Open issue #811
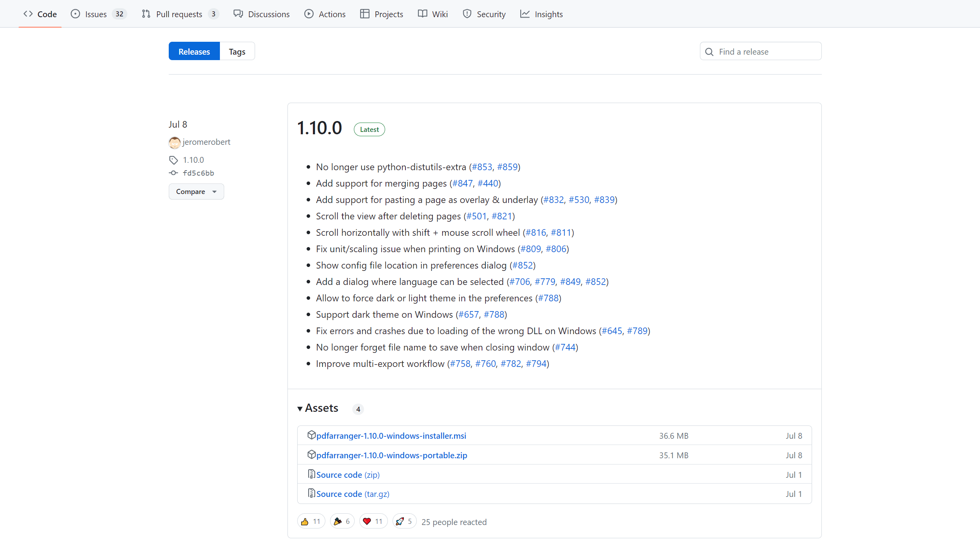This screenshot has width=980, height=541. tap(561, 233)
